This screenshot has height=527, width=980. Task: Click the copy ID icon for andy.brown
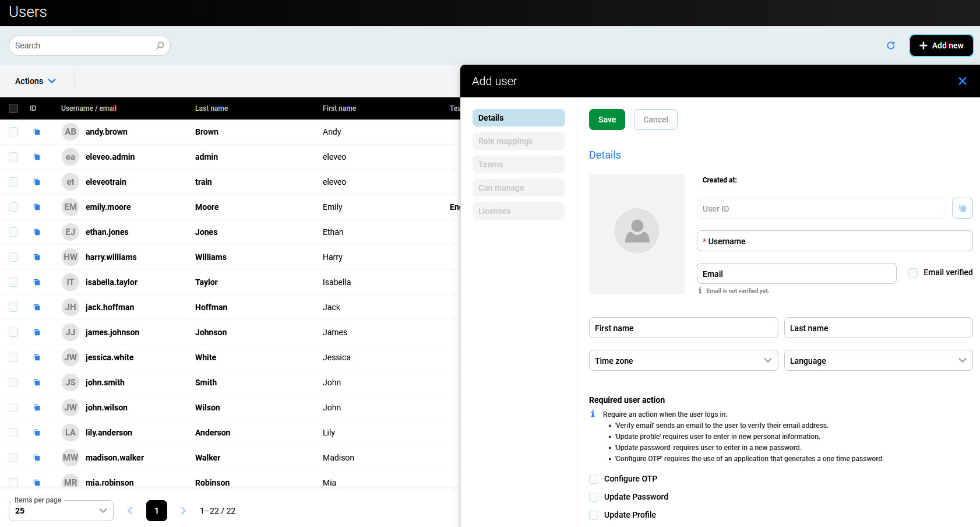click(37, 132)
